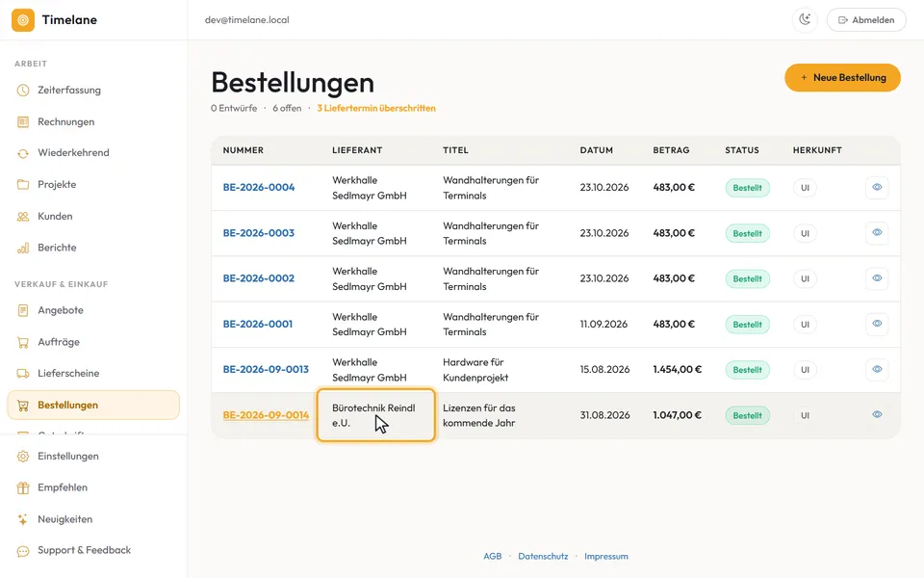Image resolution: width=924 pixels, height=578 pixels.
Task: Click the truck icon beside Lieferscheine
Action: click(x=23, y=374)
